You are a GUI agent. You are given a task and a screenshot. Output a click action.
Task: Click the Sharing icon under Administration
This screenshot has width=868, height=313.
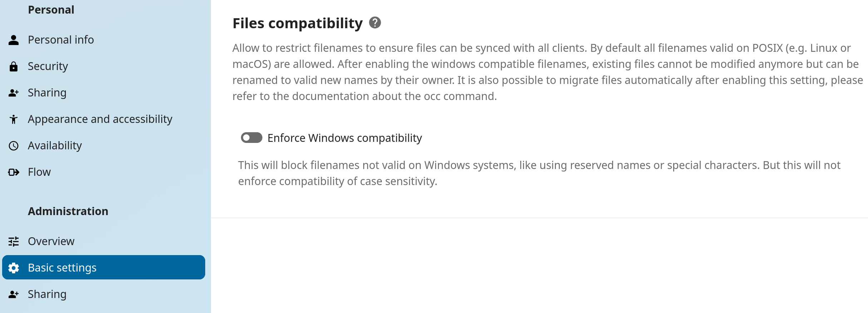(14, 294)
